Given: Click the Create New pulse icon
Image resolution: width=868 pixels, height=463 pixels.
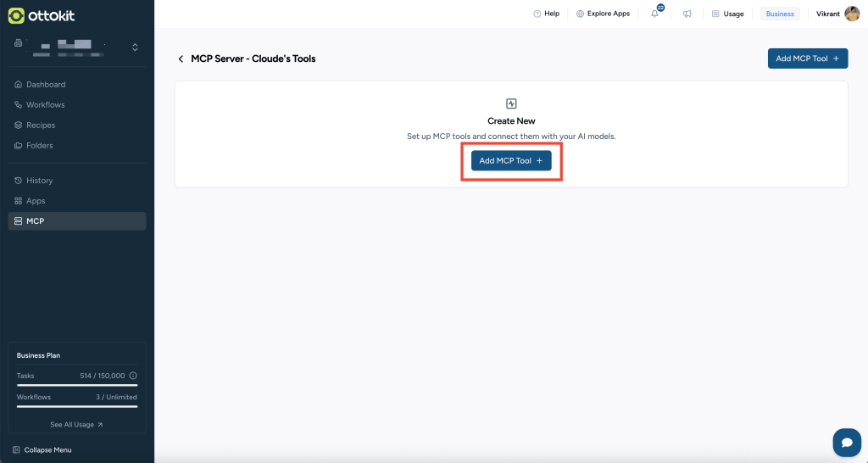Looking at the screenshot, I should 511,103.
